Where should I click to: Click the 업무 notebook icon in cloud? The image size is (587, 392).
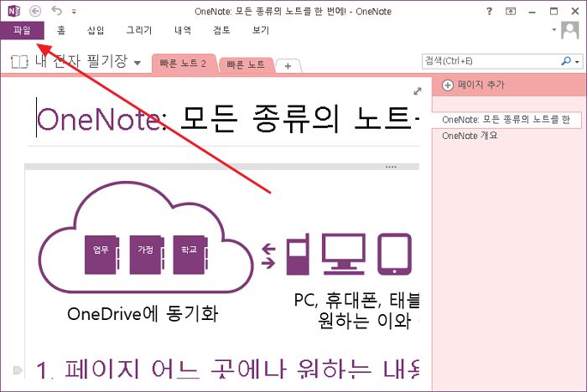(101, 255)
